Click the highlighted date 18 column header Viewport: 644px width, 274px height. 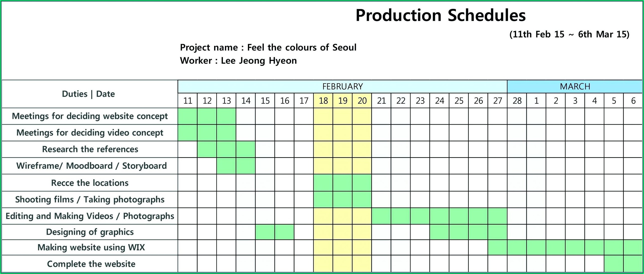[x=323, y=101]
